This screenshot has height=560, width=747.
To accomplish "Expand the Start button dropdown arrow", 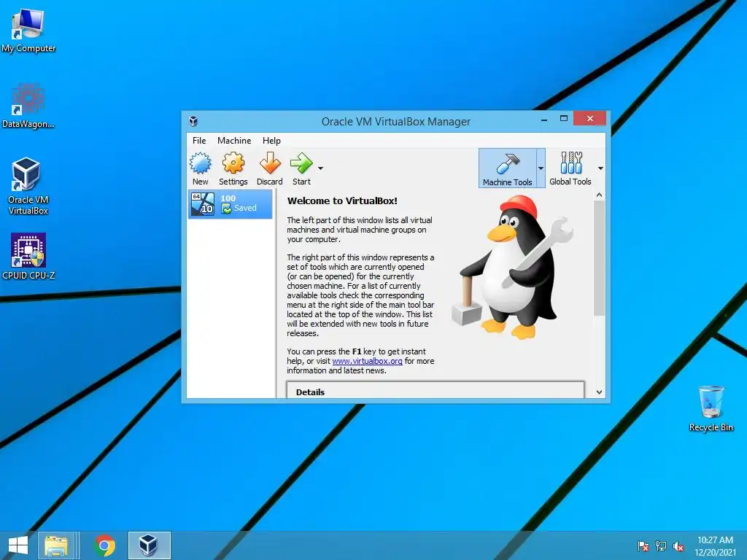I will [321, 168].
